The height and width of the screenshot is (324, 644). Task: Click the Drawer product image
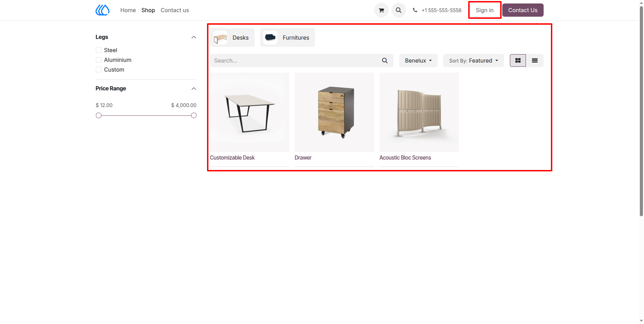point(335,112)
